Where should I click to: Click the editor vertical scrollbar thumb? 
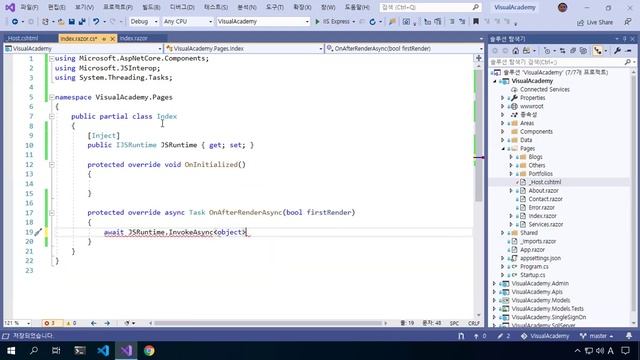point(479,135)
